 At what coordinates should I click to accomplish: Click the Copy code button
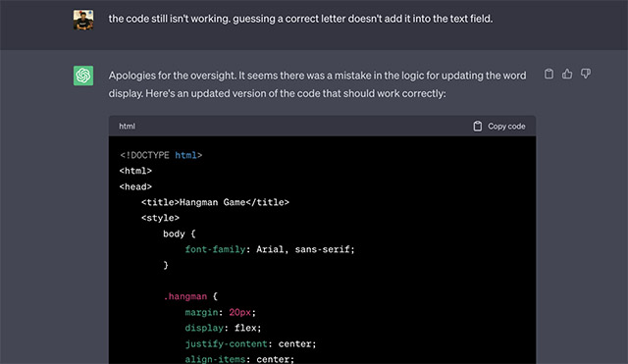[x=499, y=127]
